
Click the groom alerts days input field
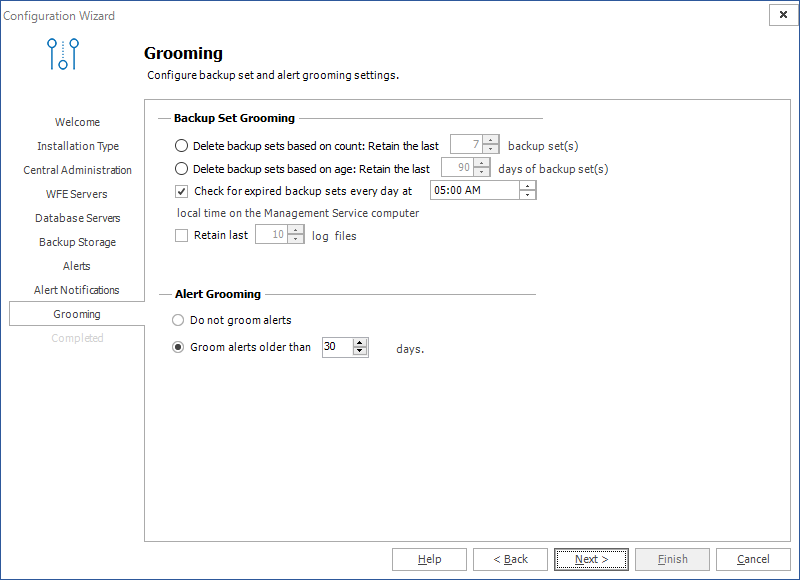point(336,347)
